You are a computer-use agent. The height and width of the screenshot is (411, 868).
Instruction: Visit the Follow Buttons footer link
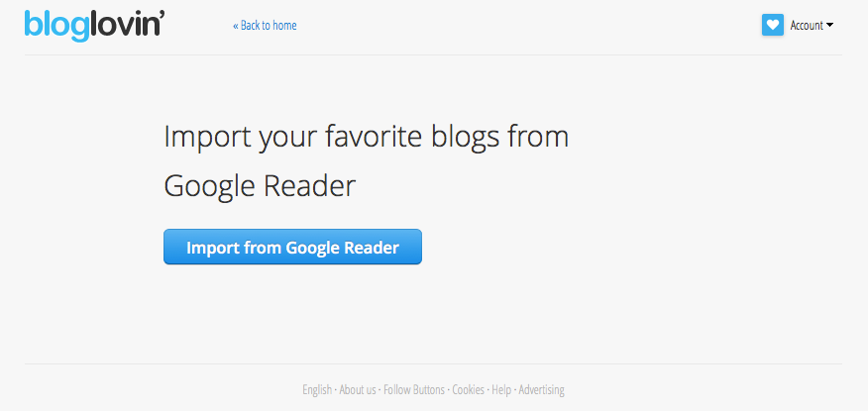[x=414, y=390]
